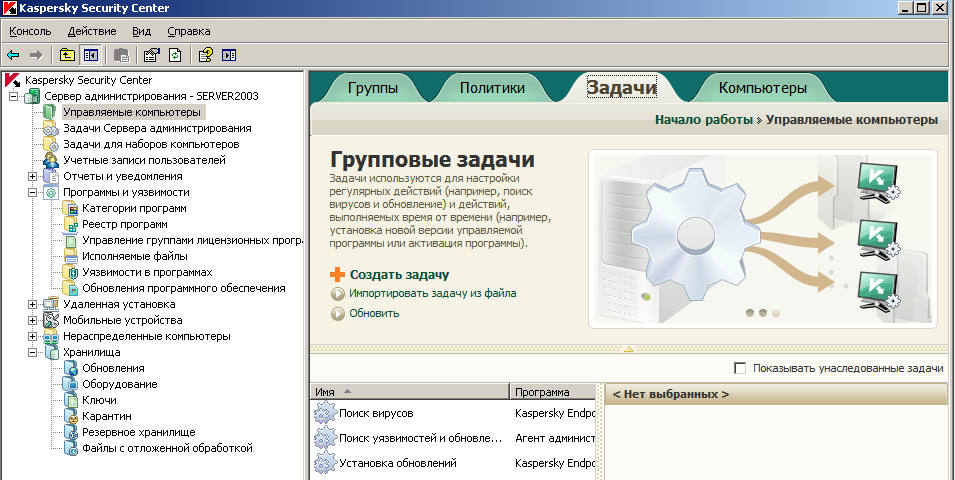Click the orange plus icon beside Создать задачу

click(337, 275)
